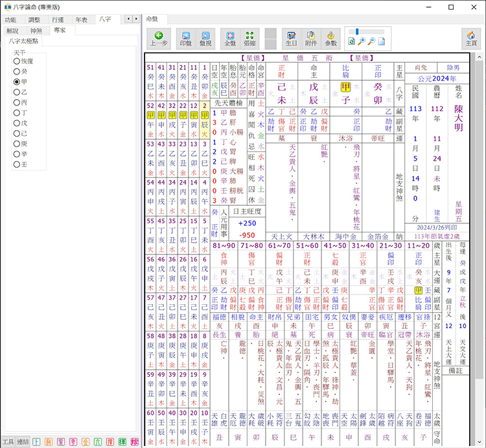Click the green outlined seal icon
The height and width of the screenshot is (448, 486).
(98, 442)
